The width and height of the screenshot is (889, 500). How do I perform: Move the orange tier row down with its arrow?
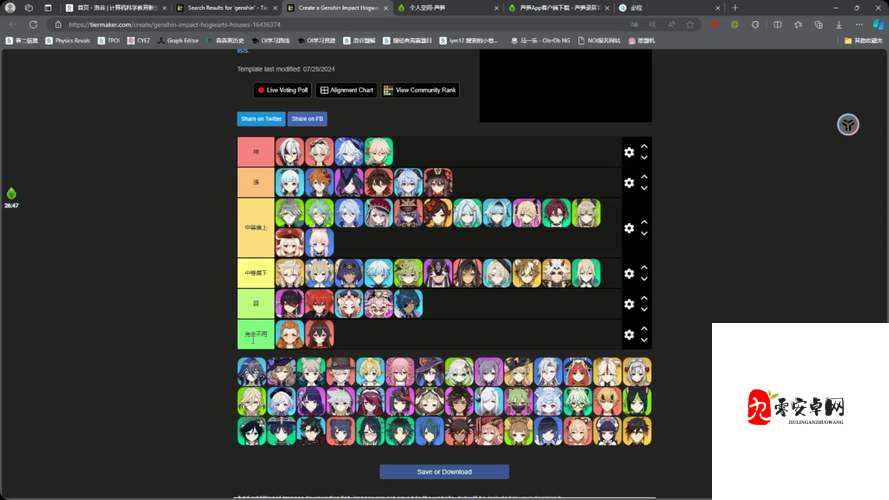(x=644, y=188)
